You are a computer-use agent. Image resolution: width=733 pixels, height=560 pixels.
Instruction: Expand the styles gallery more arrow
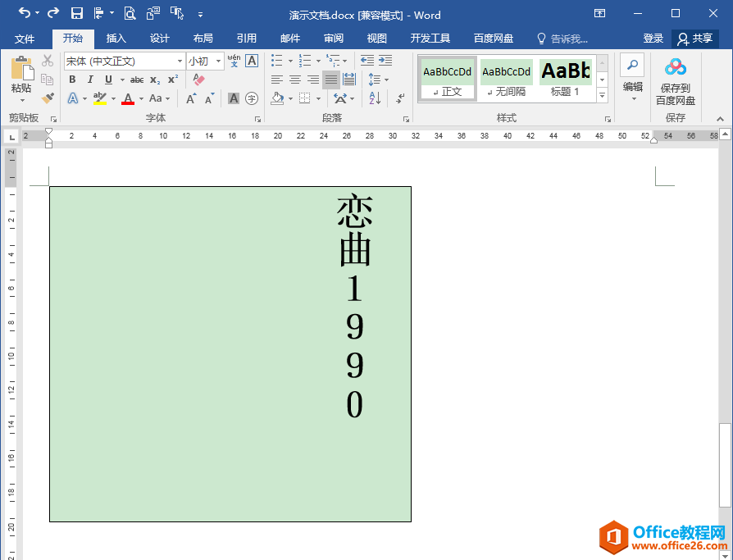click(602, 95)
